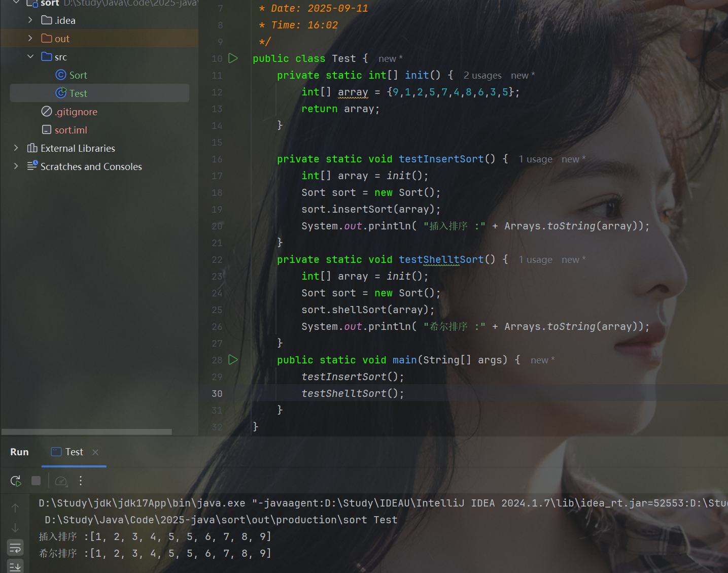Image resolution: width=728 pixels, height=573 pixels.
Task: Click the Run tool window title
Action: [x=19, y=452]
